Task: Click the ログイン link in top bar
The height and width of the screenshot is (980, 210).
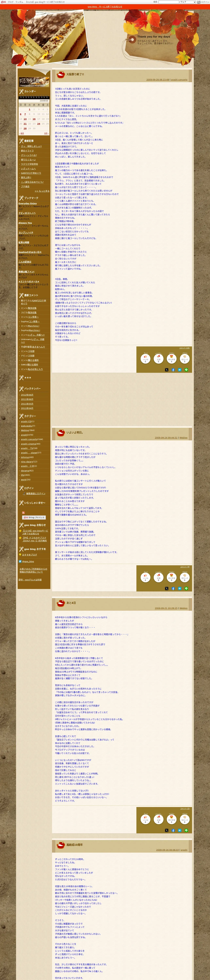Action: point(205,2)
